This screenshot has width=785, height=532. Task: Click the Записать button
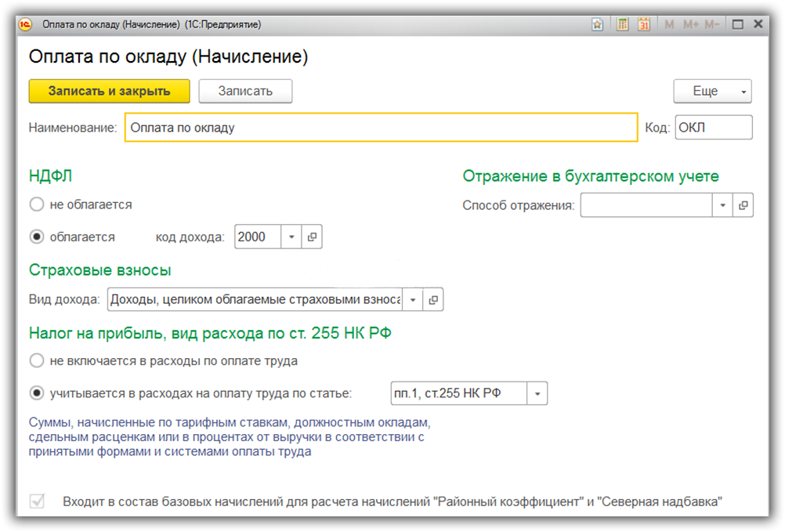[x=245, y=91]
